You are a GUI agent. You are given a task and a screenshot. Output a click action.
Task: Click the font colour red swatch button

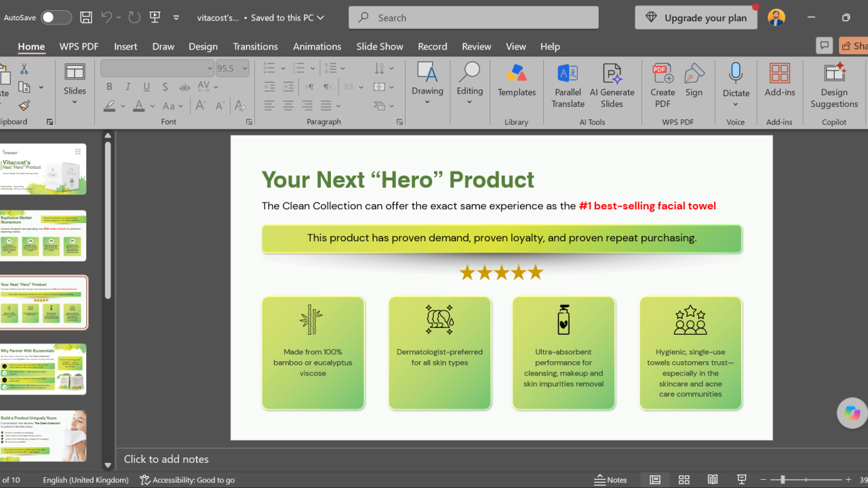139,106
